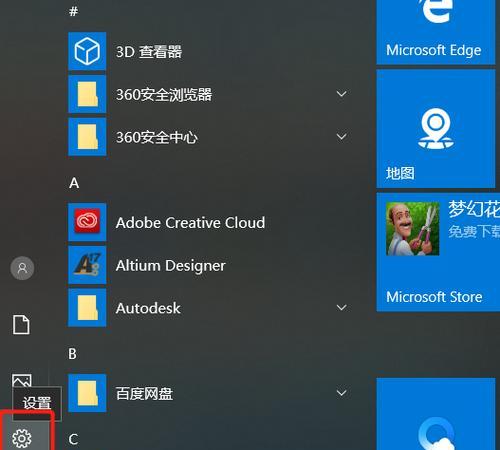Click the 360安全中心 folder icon
Viewport: 500px width, 450px height.
tap(87, 137)
